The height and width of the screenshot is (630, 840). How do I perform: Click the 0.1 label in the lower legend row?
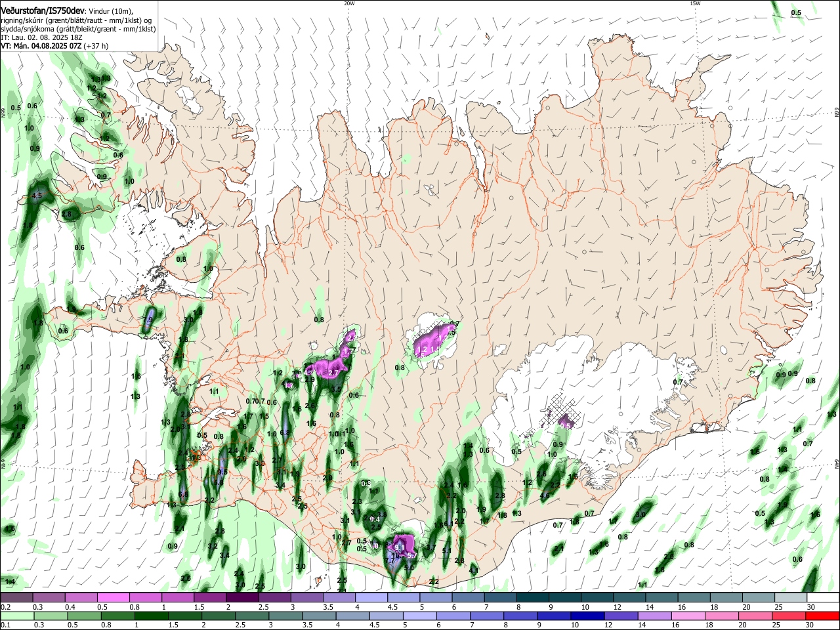5,625
